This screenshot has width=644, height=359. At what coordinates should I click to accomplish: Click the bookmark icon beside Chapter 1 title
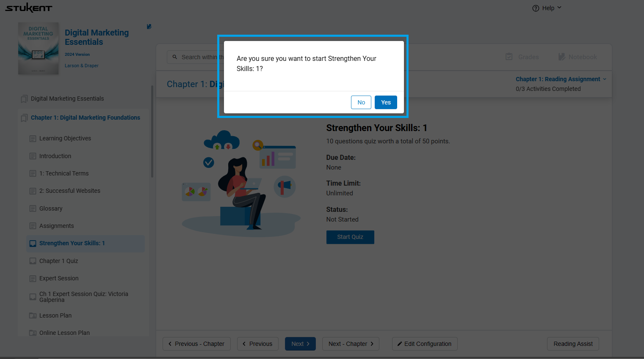24,118
